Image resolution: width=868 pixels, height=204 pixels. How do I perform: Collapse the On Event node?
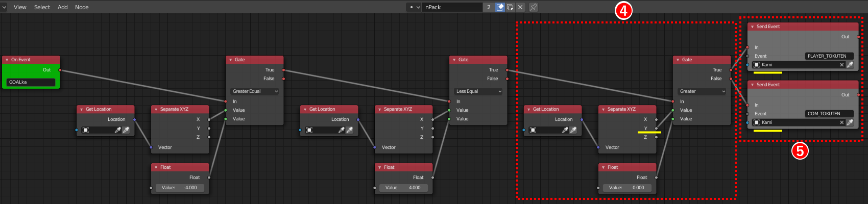point(7,60)
